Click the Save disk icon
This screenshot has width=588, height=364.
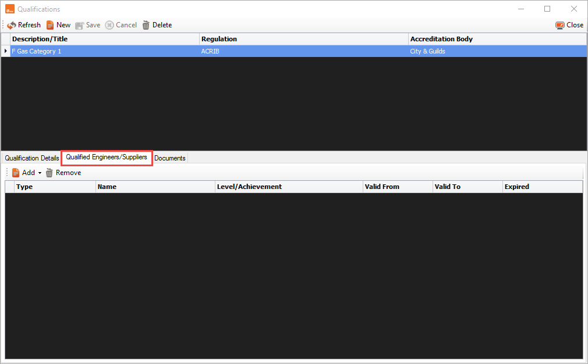click(x=80, y=25)
